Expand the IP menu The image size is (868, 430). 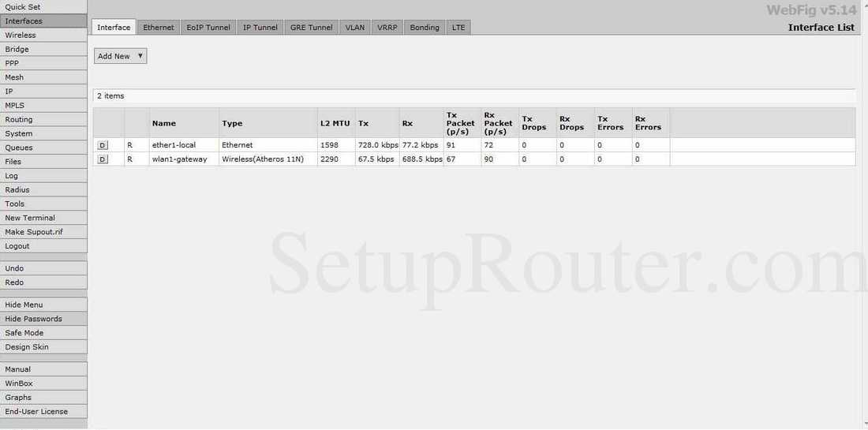click(x=43, y=92)
